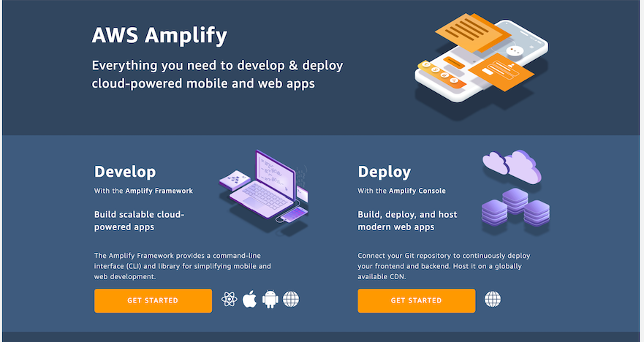644x342 pixels.
Task: Click the 'Everything you need to develop & deploy' tagline
Action: click(x=217, y=75)
